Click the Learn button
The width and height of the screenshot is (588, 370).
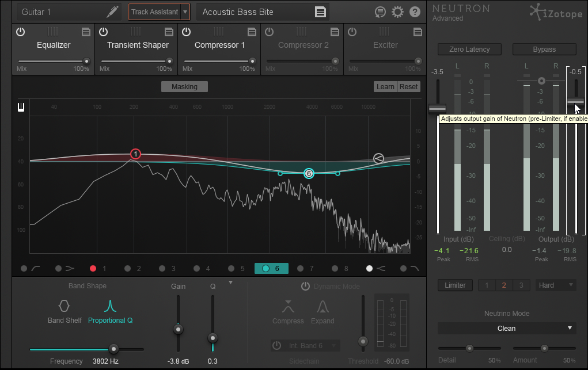pos(385,86)
